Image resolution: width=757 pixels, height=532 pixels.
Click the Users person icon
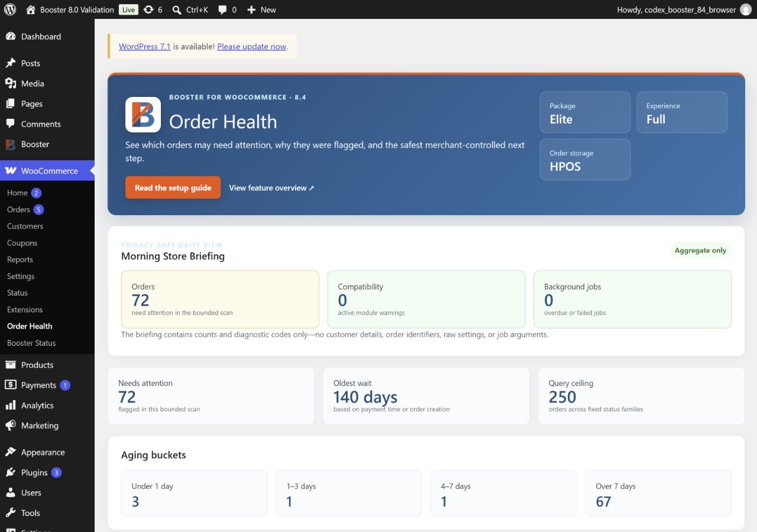coord(11,492)
